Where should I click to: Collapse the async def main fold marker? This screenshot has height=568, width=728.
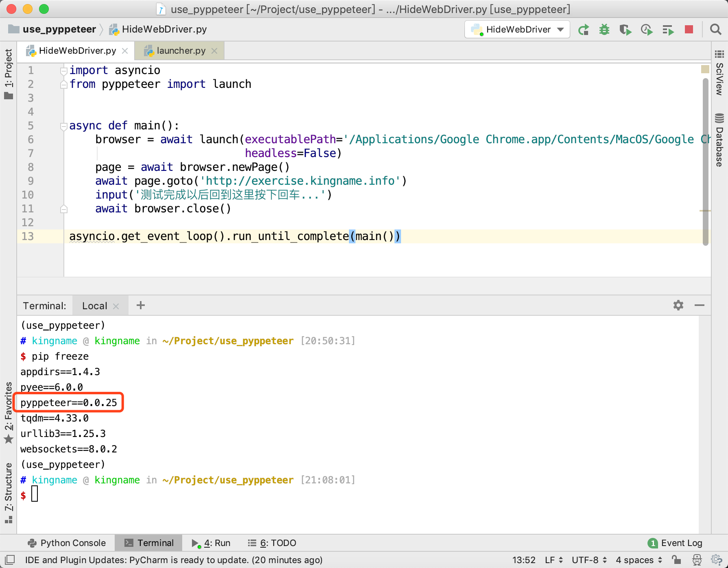[63, 126]
